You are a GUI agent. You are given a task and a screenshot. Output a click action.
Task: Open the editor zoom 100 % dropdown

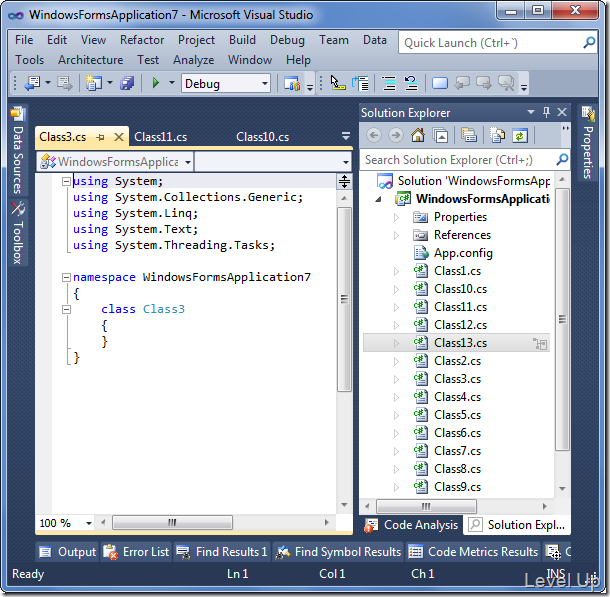coord(89,523)
